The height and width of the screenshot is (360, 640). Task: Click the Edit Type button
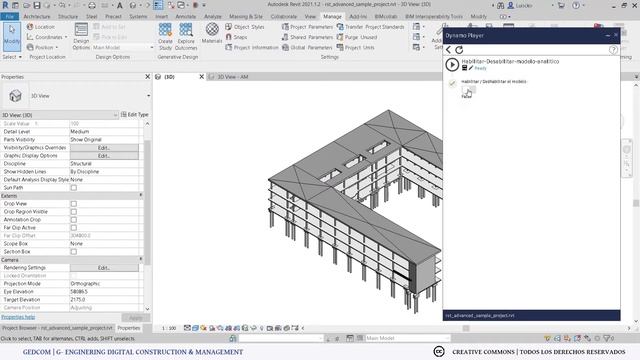pyautogui.click(x=135, y=115)
